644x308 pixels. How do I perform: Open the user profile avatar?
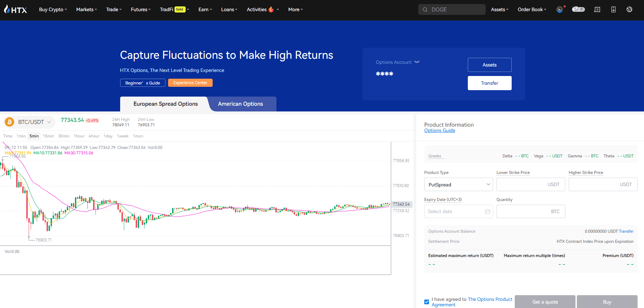(x=560, y=9)
